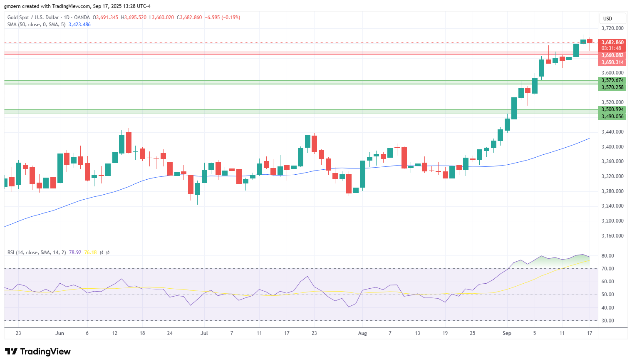The image size is (632, 364).
Task: Click the green level label 3,570.258
Action: (x=612, y=87)
